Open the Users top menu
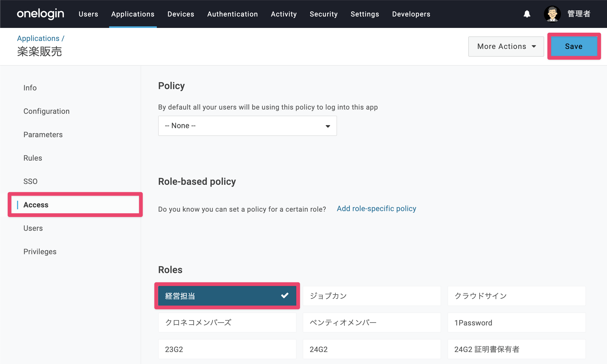 coord(88,14)
